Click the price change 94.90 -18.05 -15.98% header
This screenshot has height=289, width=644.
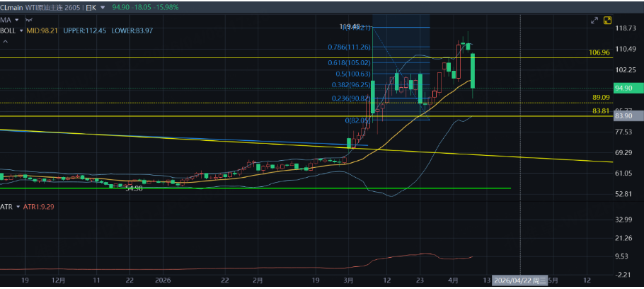[x=145, y=7]
